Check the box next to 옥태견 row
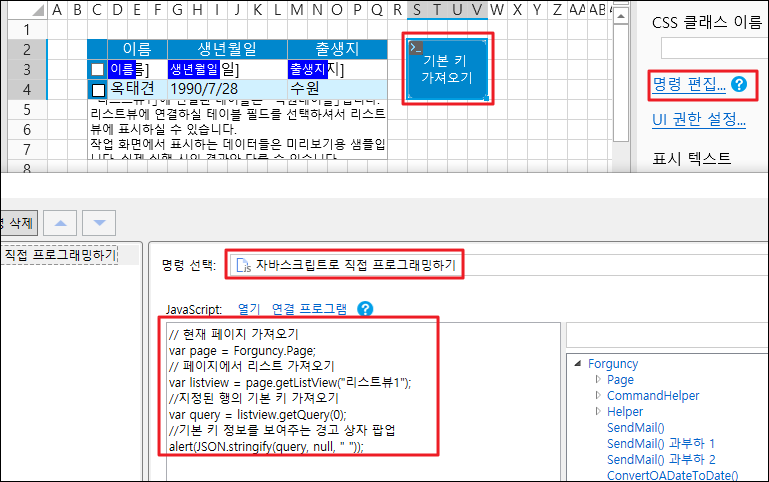 coord(98,89)
